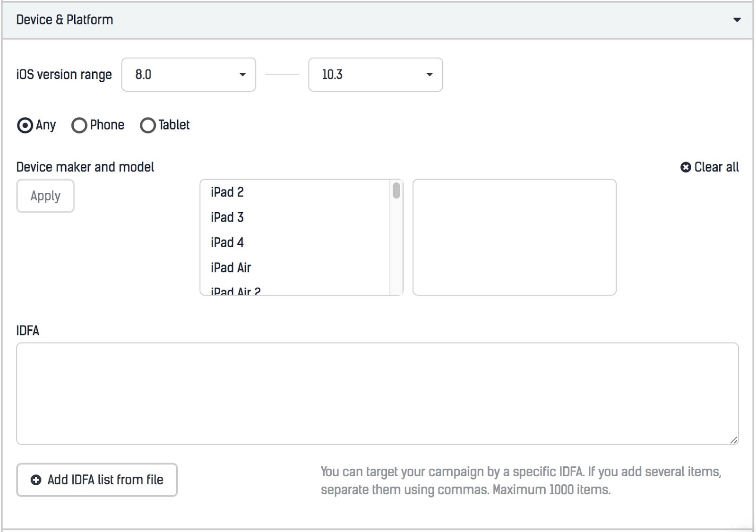This screenshot has height=532, width=756.
Task: Open the minimum iOS version 8.0 dropdown
Action: click(189, 75)
